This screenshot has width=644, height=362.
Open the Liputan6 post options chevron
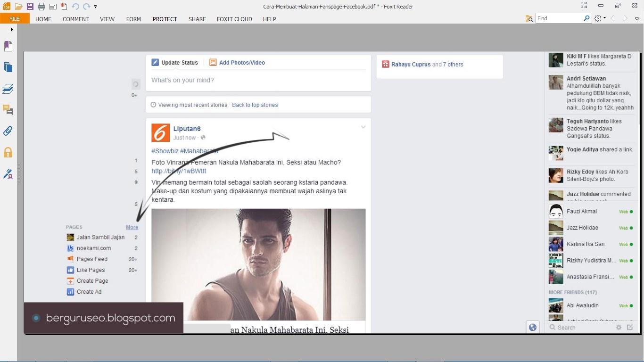coord(363,127)
